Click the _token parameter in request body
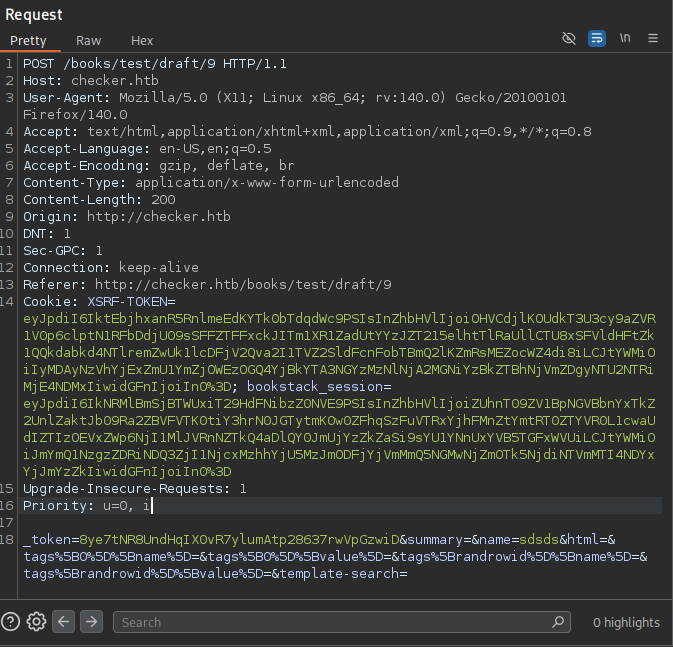673x647 pixels. coord(45,540)
